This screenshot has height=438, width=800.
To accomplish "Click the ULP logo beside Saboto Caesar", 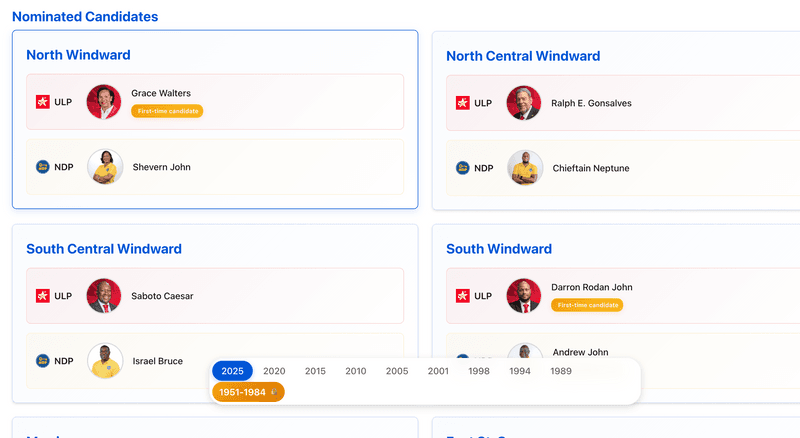I will [x=43, y=296].
